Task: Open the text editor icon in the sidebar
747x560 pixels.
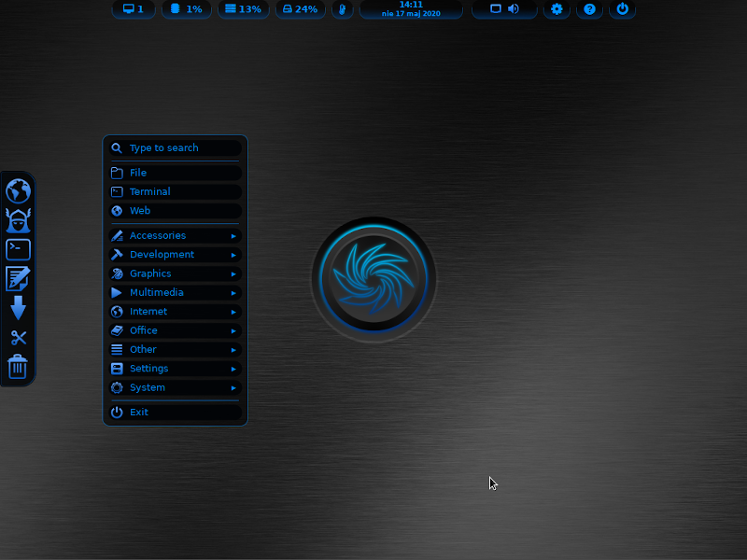Action: (x=19, y=277)
